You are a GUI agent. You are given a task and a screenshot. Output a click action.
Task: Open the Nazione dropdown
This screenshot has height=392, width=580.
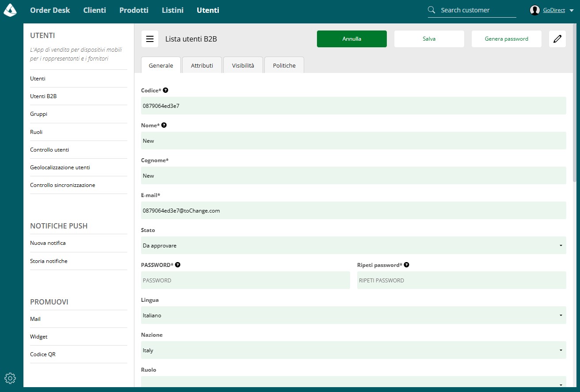[354, 350]
